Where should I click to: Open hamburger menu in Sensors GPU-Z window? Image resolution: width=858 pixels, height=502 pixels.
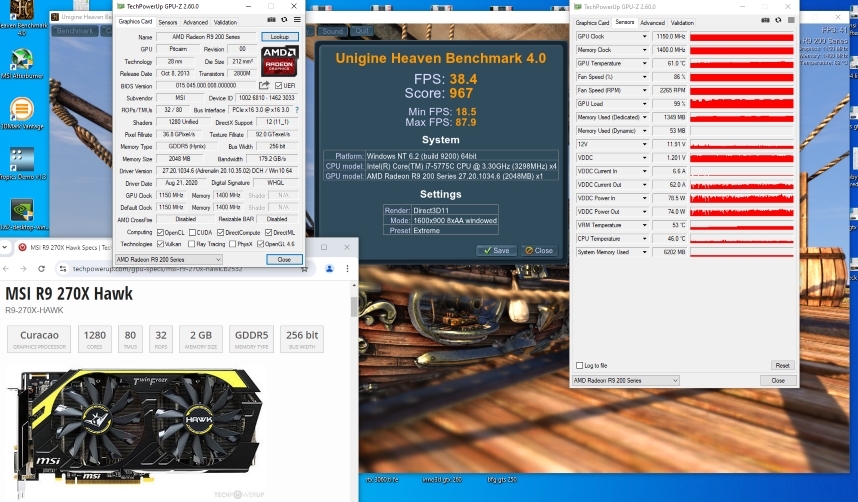click(791, 20)
